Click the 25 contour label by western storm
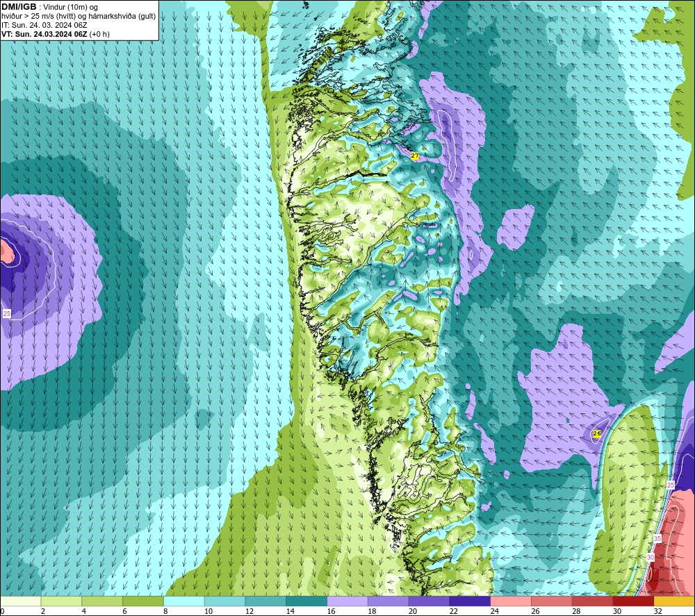Image resolution: width=695 pixels, height=616 pixels. pyautogui.click(x=7, y=313)
